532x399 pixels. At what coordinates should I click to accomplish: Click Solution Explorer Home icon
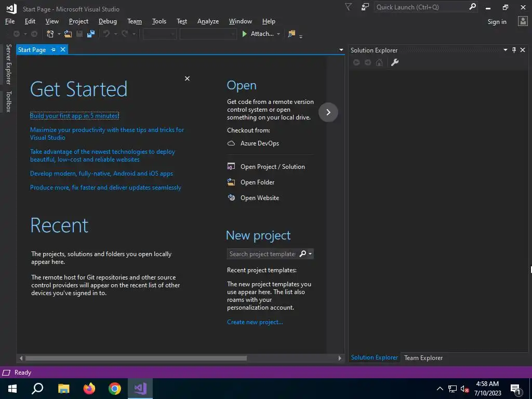click(379, 62)
